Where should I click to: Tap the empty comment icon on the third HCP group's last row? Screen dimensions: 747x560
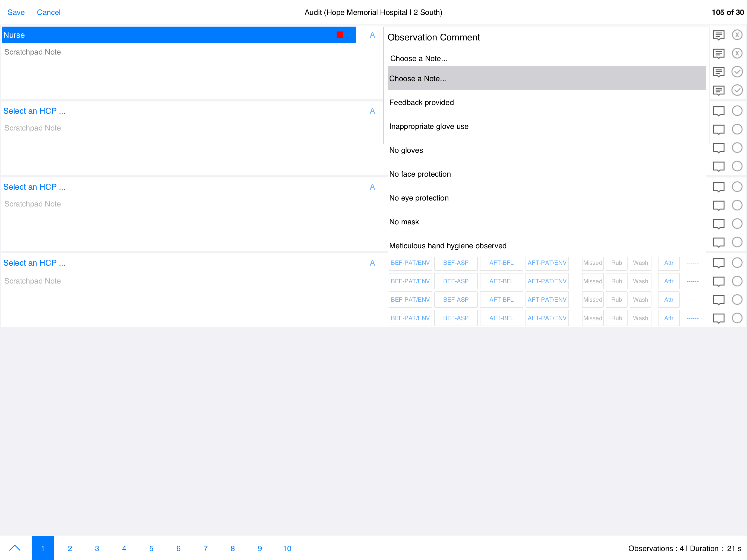718,242
